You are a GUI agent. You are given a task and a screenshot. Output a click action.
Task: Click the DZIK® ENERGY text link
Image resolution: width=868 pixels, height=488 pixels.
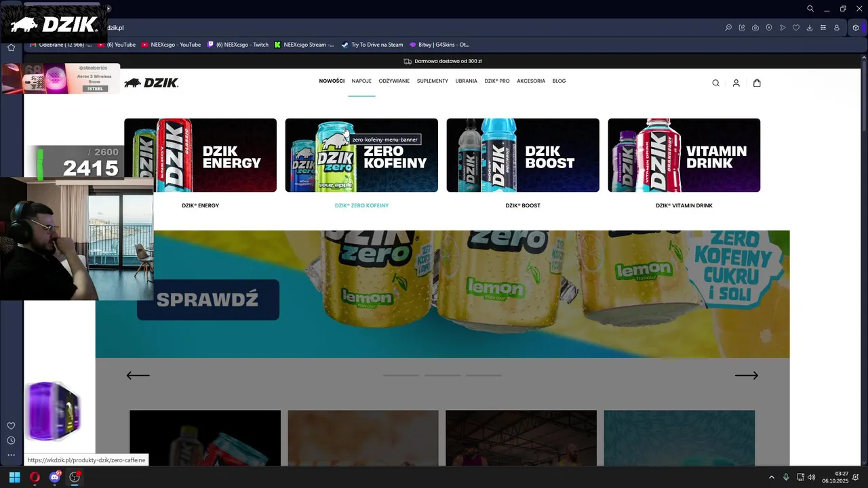coord(200,205)
